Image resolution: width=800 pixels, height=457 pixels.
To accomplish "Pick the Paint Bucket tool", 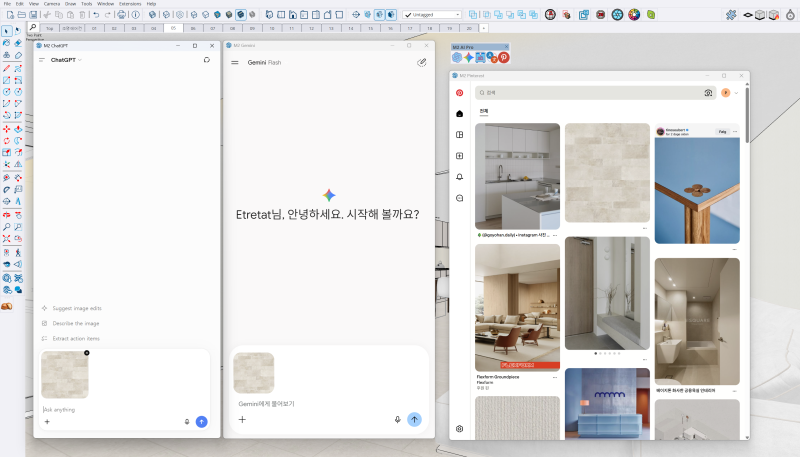I will click(6, 43).
